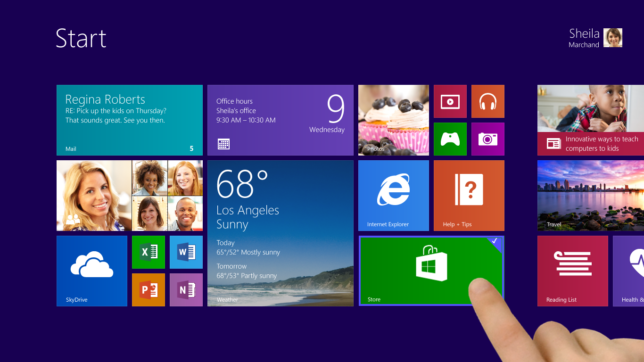Image resolution: width=644 pixels, height=362 pixels.
Task: Click the 'Tomorrow' forecast text
Action: pos(231,266)
